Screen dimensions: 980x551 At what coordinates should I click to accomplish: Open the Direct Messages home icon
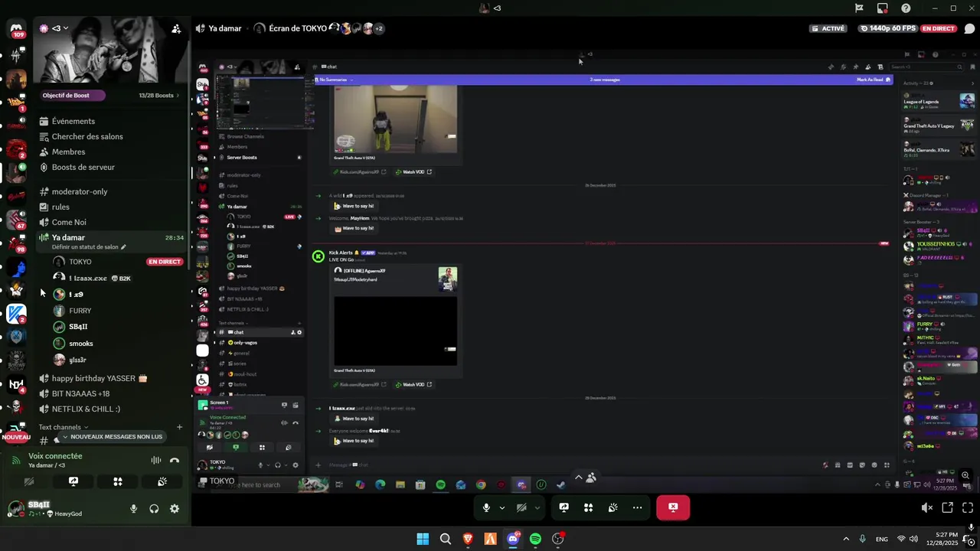point(16,31)
